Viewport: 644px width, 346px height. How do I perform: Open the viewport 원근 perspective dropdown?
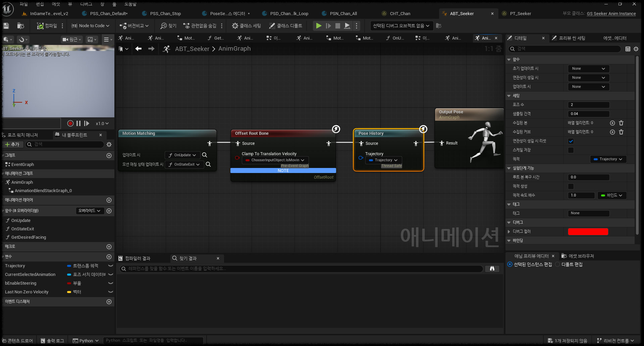(71, 40)
